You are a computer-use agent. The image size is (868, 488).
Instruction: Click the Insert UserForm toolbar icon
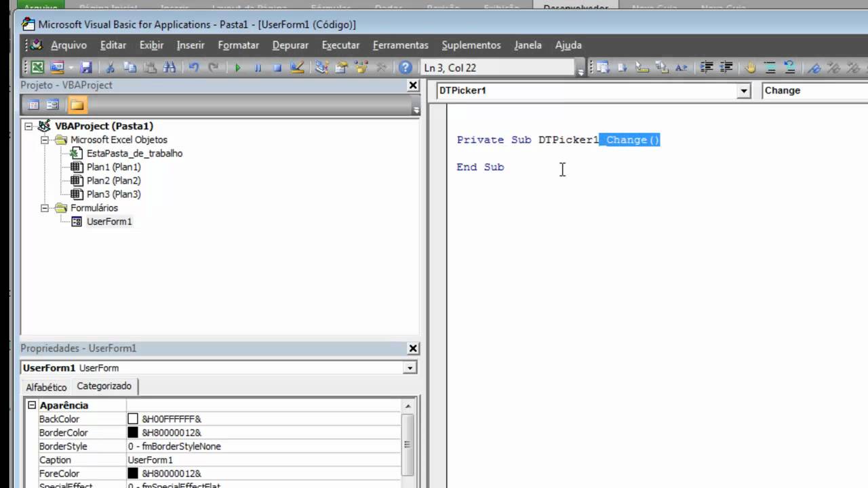pos(56,68)
